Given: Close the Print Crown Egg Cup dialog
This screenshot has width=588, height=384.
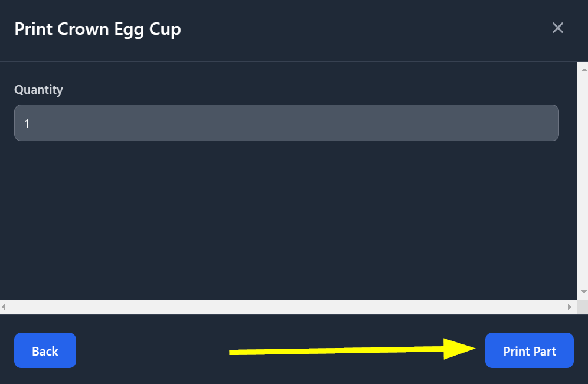Looking at the screenshot, I should (558, 28).
